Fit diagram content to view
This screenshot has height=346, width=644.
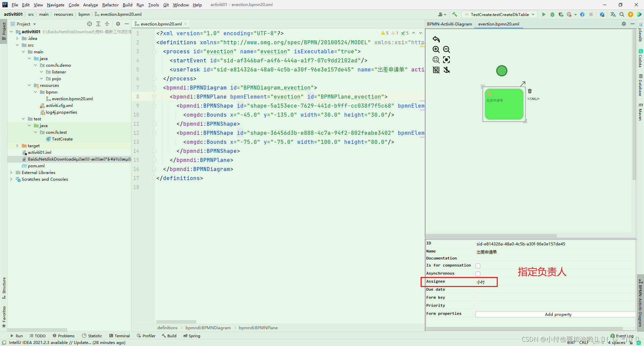coord(446,60)
